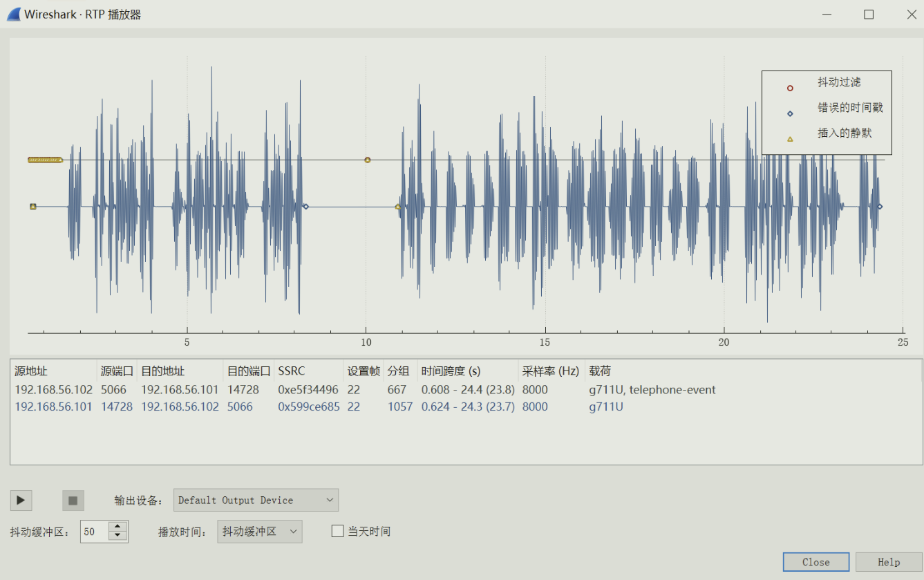Stop RTP stream playback

click(x=73, y=500)
